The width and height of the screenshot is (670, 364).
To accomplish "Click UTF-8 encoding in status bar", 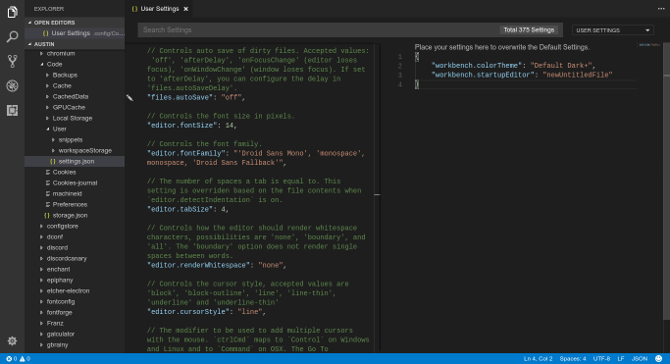I will click(x=602, y=358).
